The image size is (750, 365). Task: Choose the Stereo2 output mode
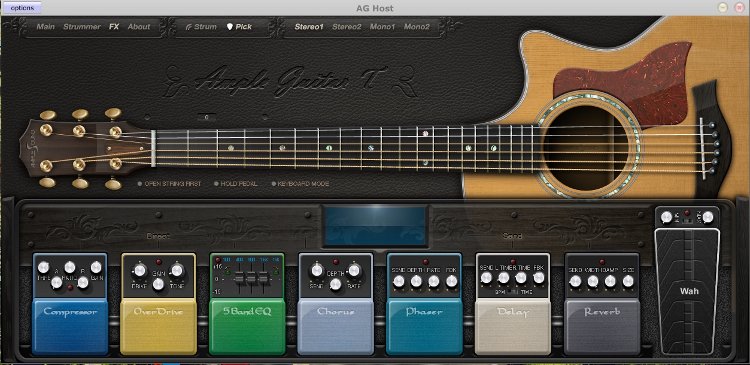click(x=347, y=27)
